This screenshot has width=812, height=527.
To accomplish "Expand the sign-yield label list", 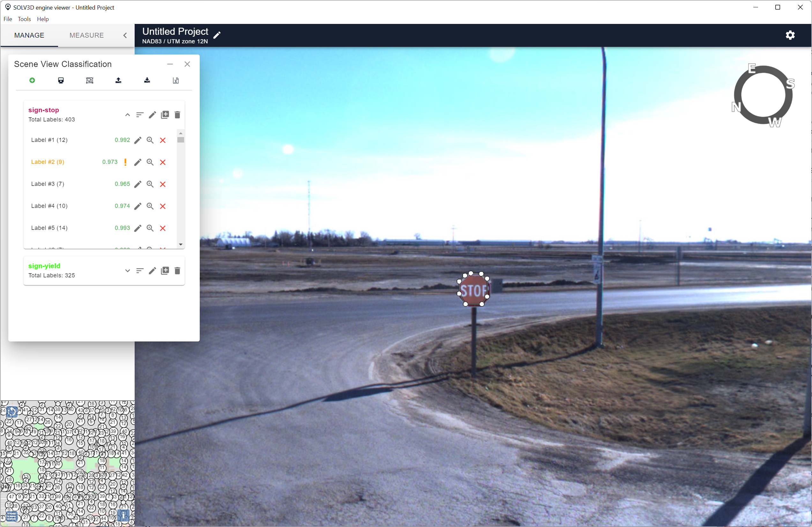I will click(127, 271).
